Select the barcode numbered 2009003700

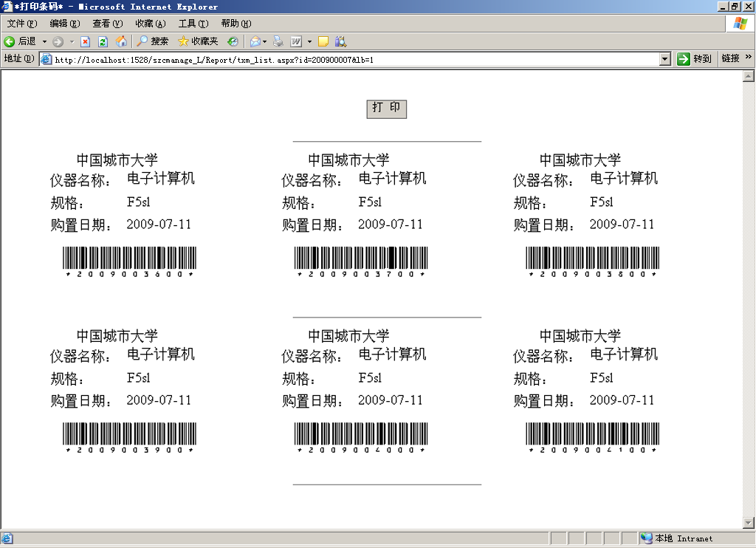tap(360, 261)
